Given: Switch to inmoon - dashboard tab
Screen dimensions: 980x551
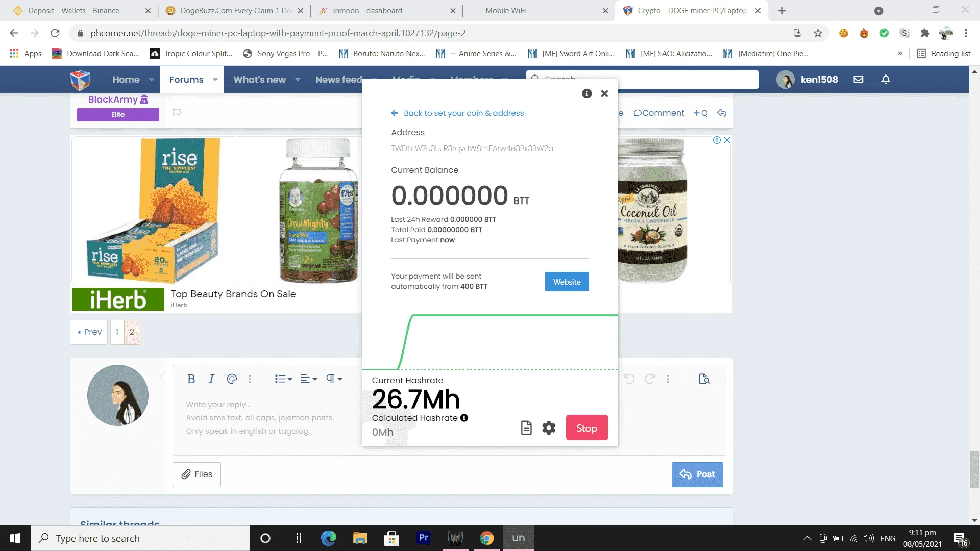Looking at the screenshot, I should point(387,11).
